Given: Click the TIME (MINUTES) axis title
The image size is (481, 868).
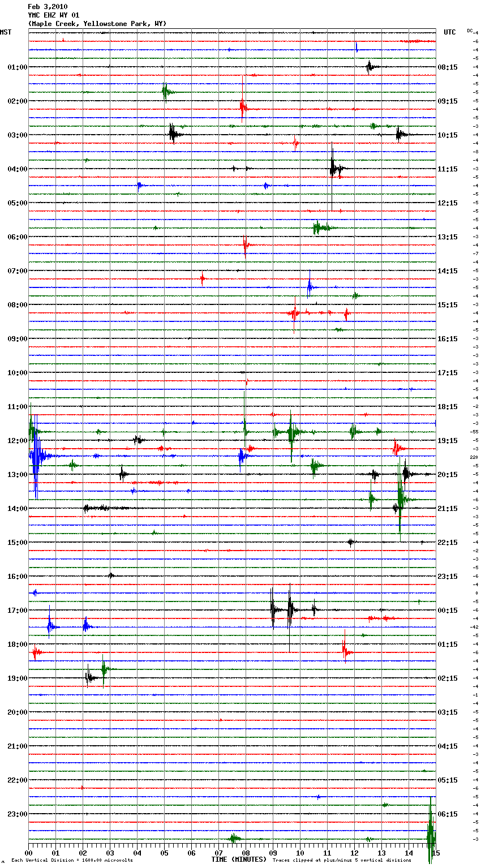Looking at the screenshot, I should click(239, 860).
